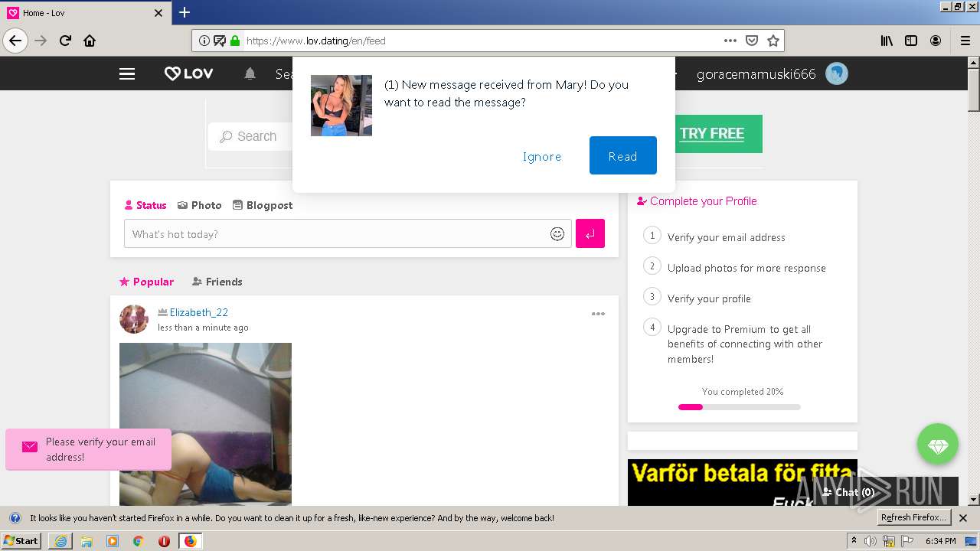Image resolution: width=980 pixels, height=551 pixels.
Task: Click Verify your email address step
Action: [727, 237]
